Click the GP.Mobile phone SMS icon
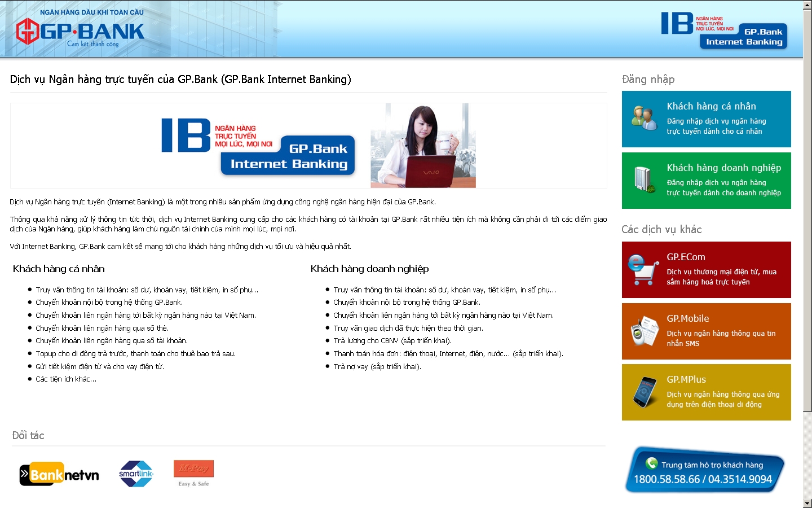 click(645, 331)
